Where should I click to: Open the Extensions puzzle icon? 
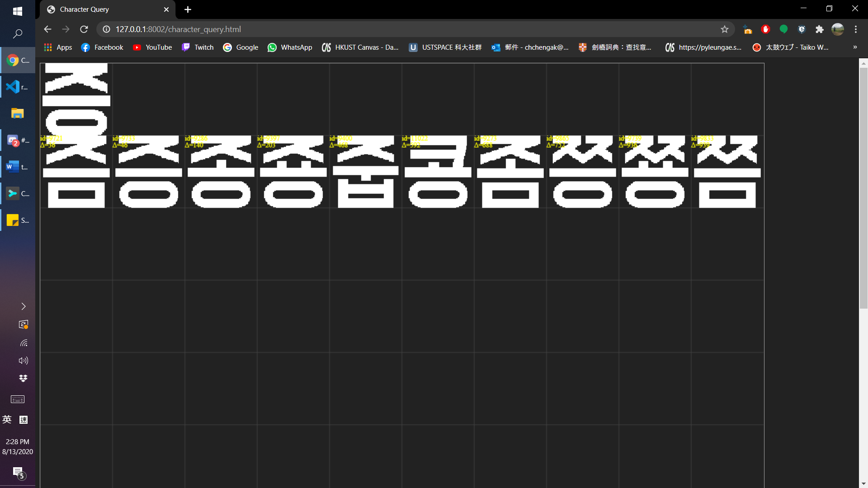820,29
